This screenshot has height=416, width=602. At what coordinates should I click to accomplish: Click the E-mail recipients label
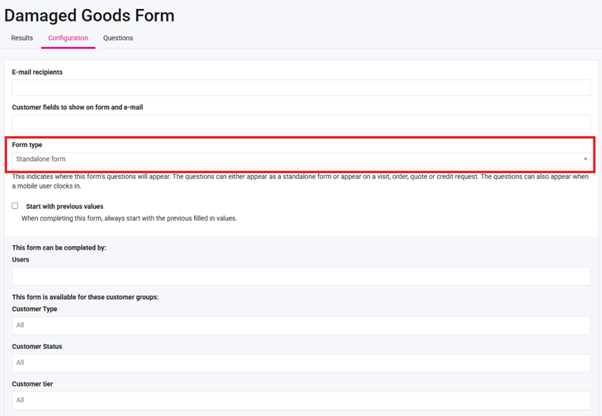[46, 72]
